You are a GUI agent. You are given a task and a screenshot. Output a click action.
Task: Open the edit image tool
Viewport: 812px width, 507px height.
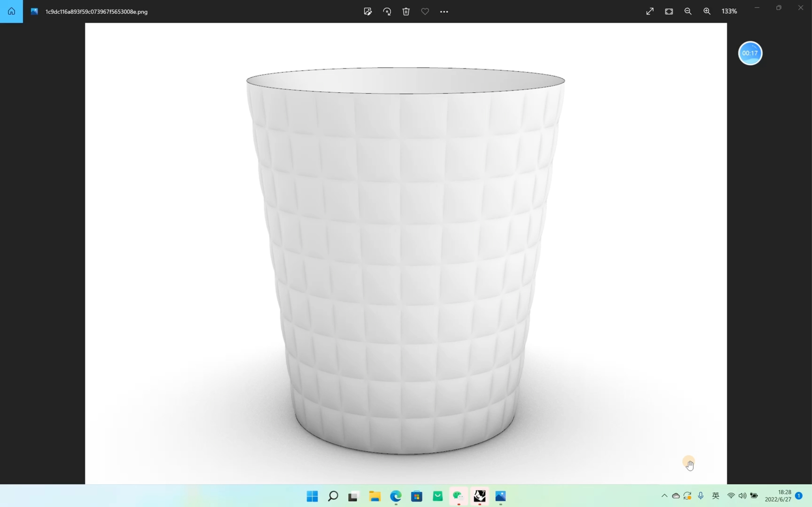point(368,11)
